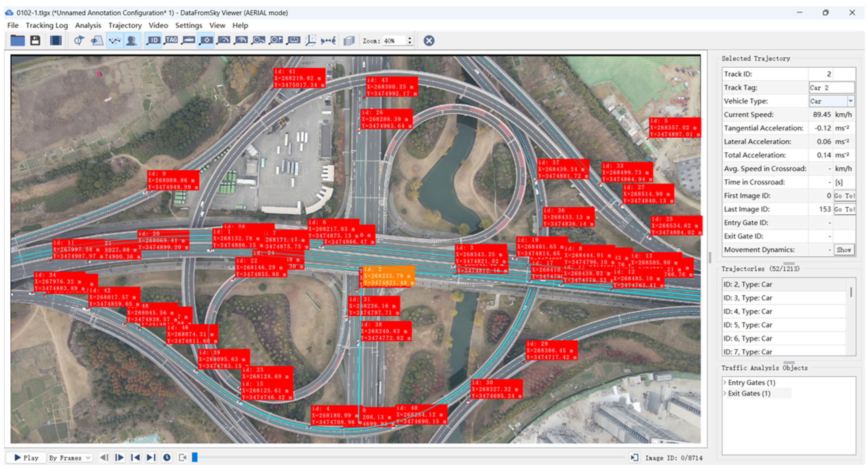
Task: Toggle the TAG label display button
Action: coord(171,41)
